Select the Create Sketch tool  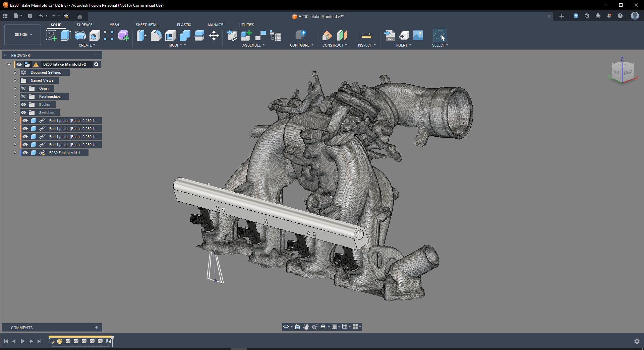click(51, 35)
